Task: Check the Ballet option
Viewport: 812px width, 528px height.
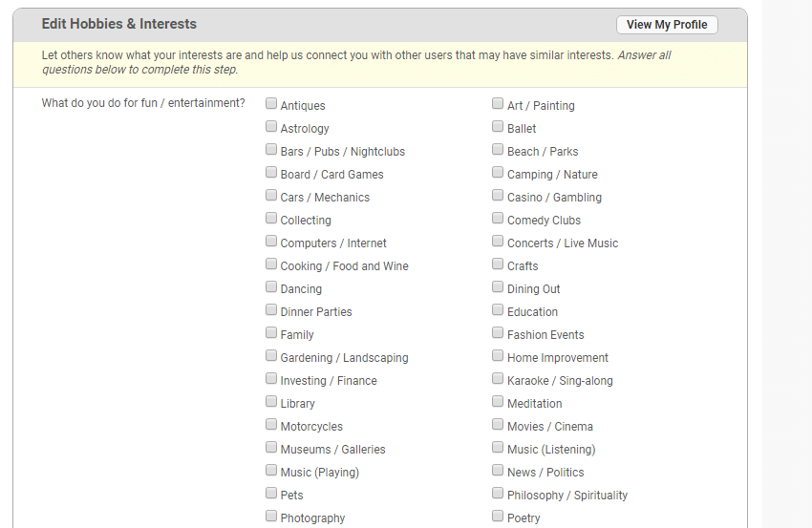Action: 498,127
